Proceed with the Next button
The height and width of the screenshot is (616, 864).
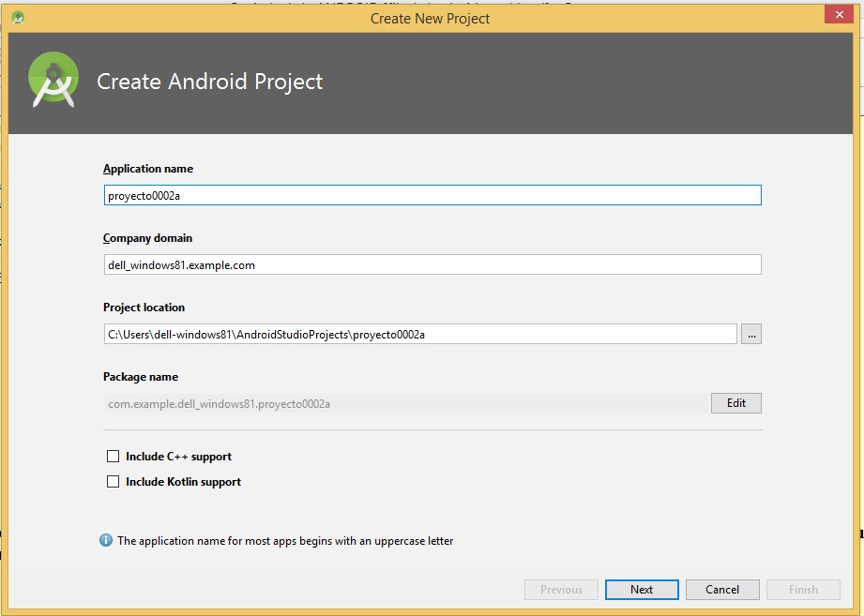(x=642, y=590)
